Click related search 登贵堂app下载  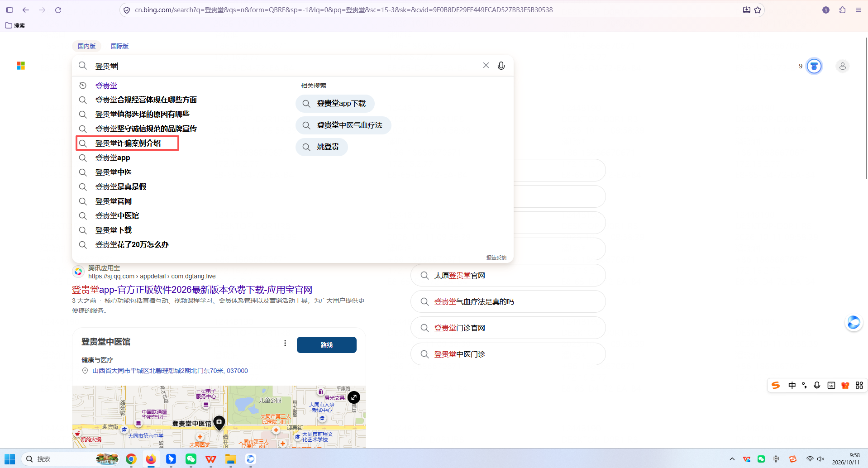[x=335, y=104]
